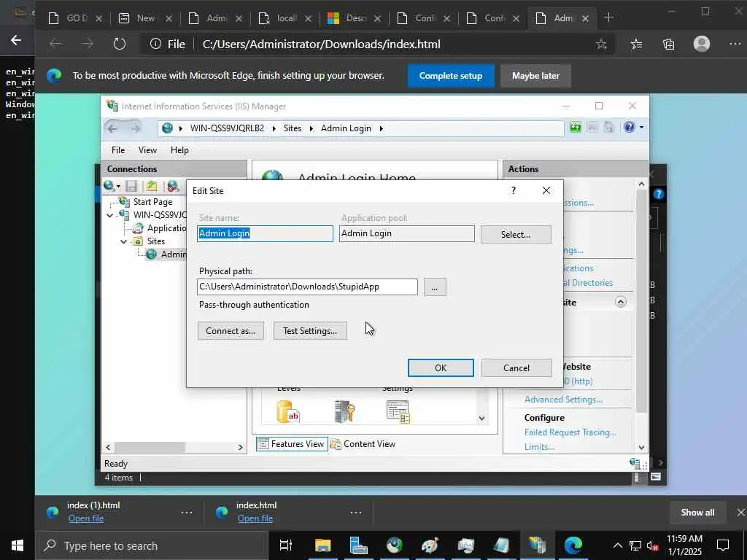Click the IIS Manager Forward arrow
Viewport: 747px width, 560px height.
coord(135,128)
